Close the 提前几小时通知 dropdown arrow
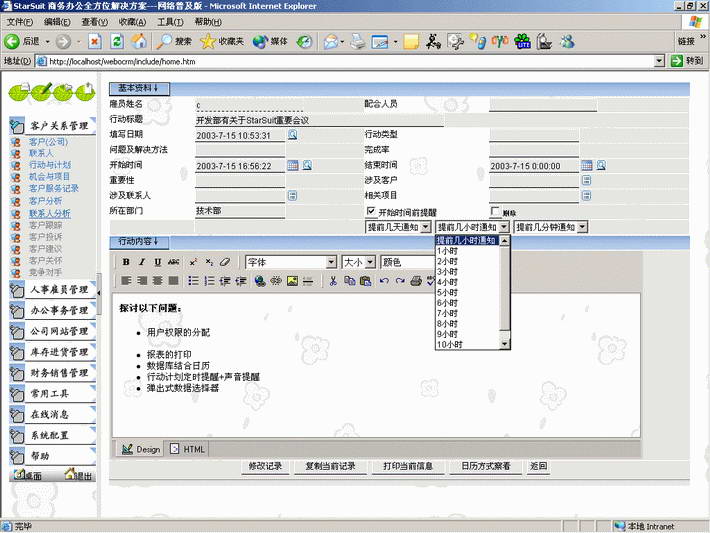The image size is (710, 533). point(504,227)
